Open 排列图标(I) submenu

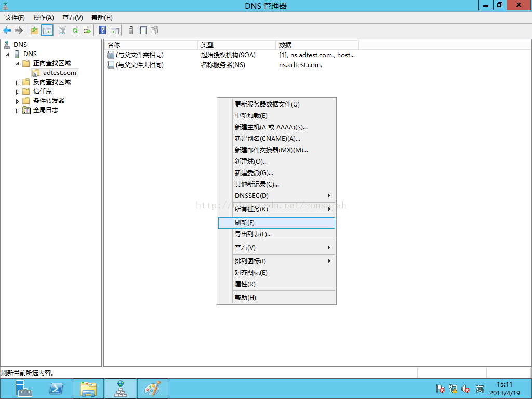pos(276,261)
